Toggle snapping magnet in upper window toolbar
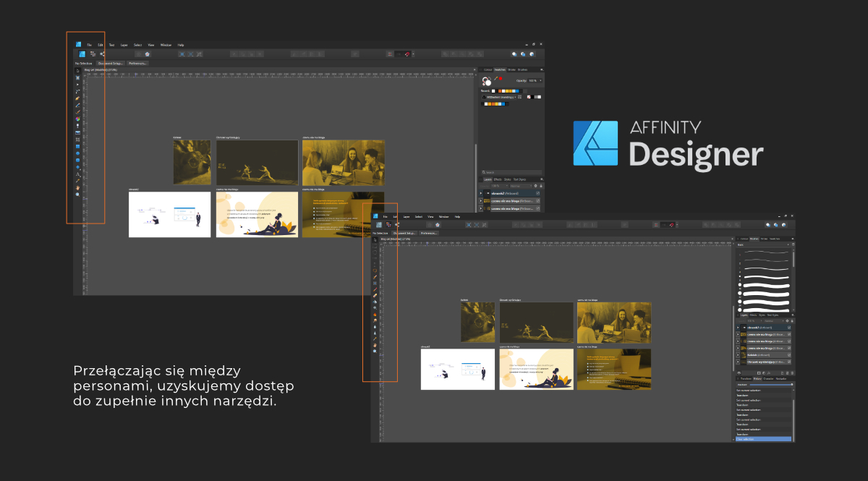This screenshot has width=868, height=481. (x=407, y=54)
